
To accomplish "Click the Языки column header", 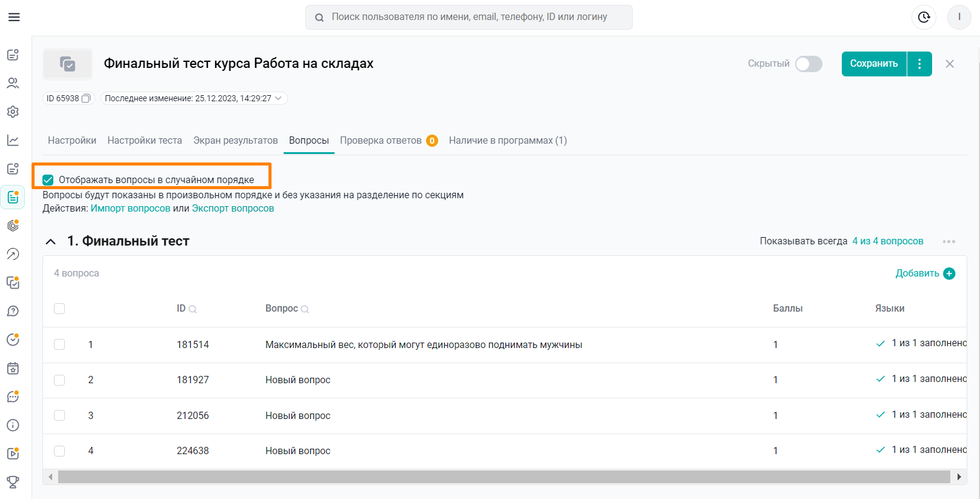I will point(890,309).
